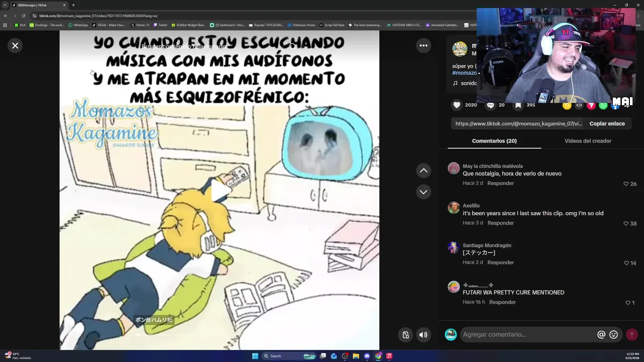This screenshot has height=362, width=644.
Task: Open the Twitch bookmark
Action: point(160,25)
